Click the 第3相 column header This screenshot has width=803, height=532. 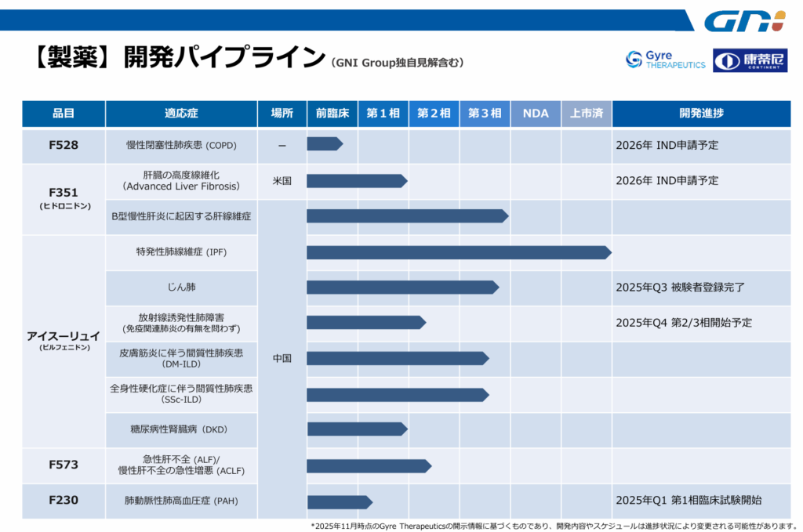point(485,114)
